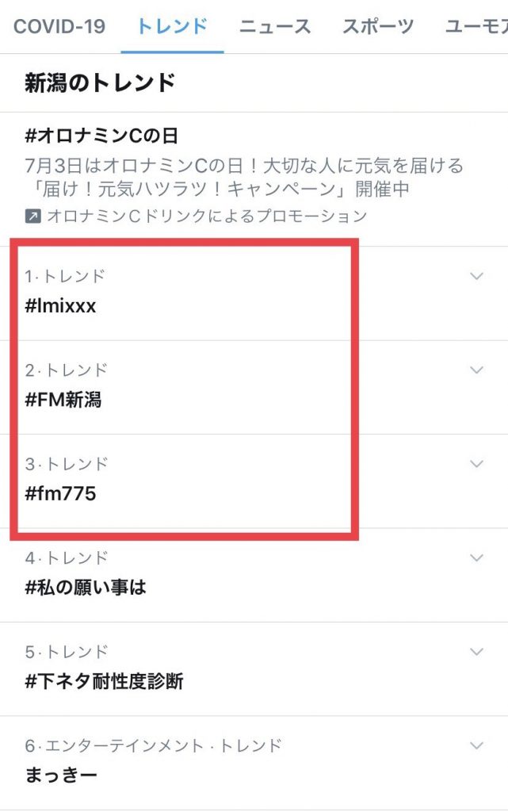The width and height of the screenshot is (508, 812).
Task: Go to the スポーツ tab
Action: (x=378, y=26)
